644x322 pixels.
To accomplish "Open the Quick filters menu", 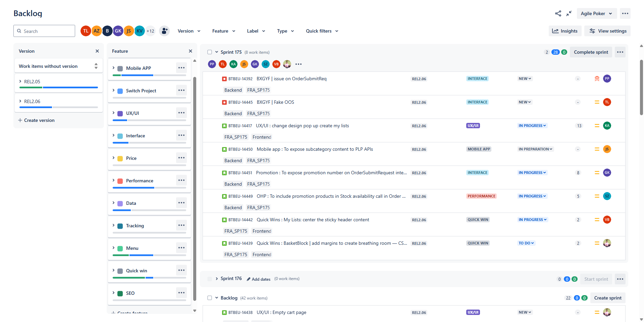I will point(321,31).
